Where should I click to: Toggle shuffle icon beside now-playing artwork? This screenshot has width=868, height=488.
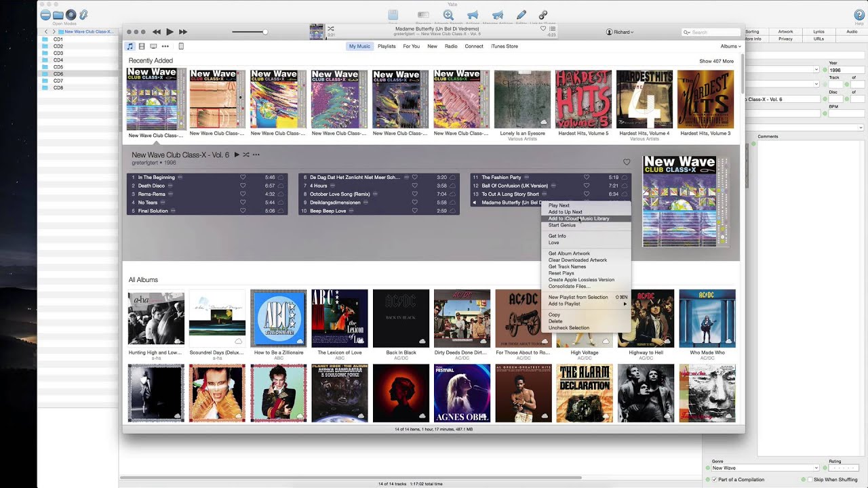click(x=330, y=28)
